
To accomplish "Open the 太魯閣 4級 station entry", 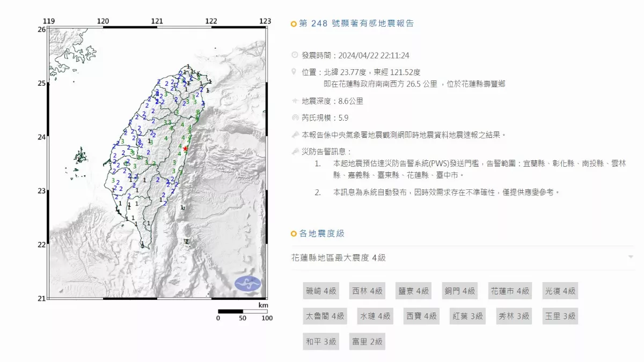I will pyautogui.click(x=324, y=316).
